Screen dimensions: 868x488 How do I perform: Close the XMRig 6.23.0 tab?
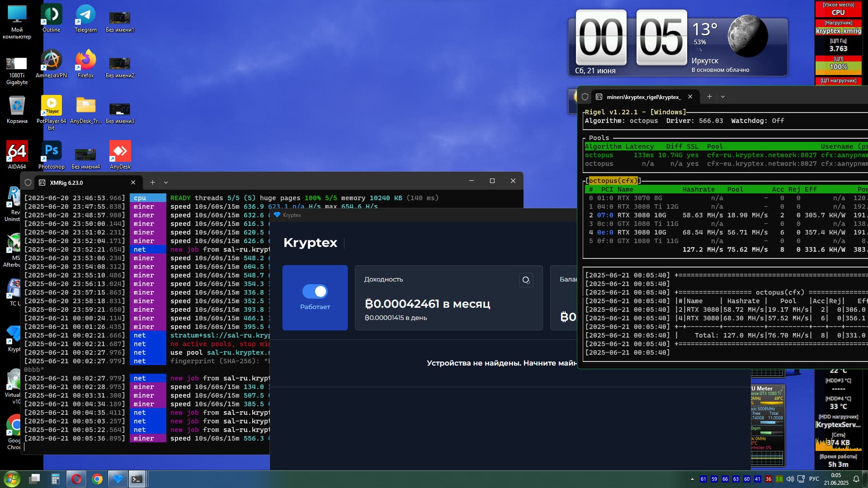coord(133,183)
